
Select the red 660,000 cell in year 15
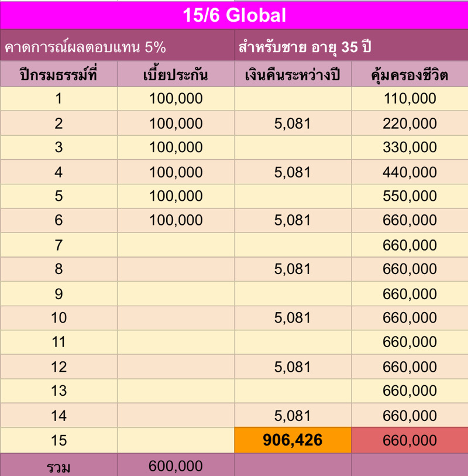pyautogui.click(x=409, y=440)
